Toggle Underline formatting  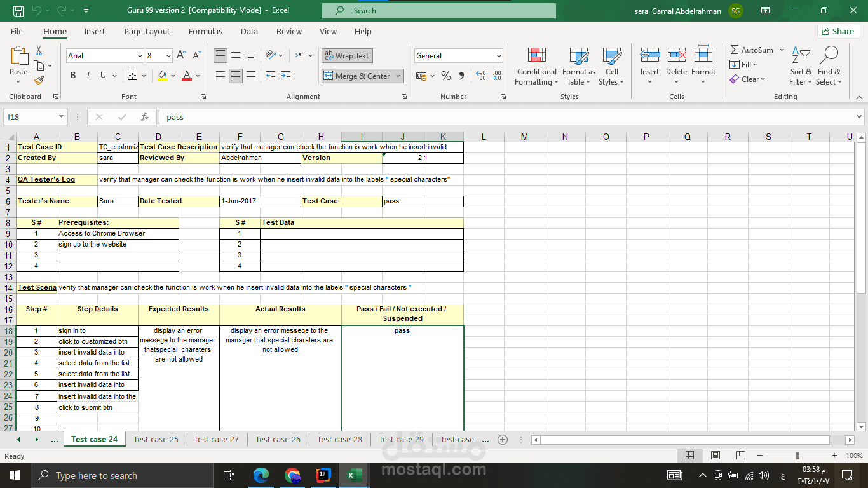pyautogui.click(x=104, y=76)
